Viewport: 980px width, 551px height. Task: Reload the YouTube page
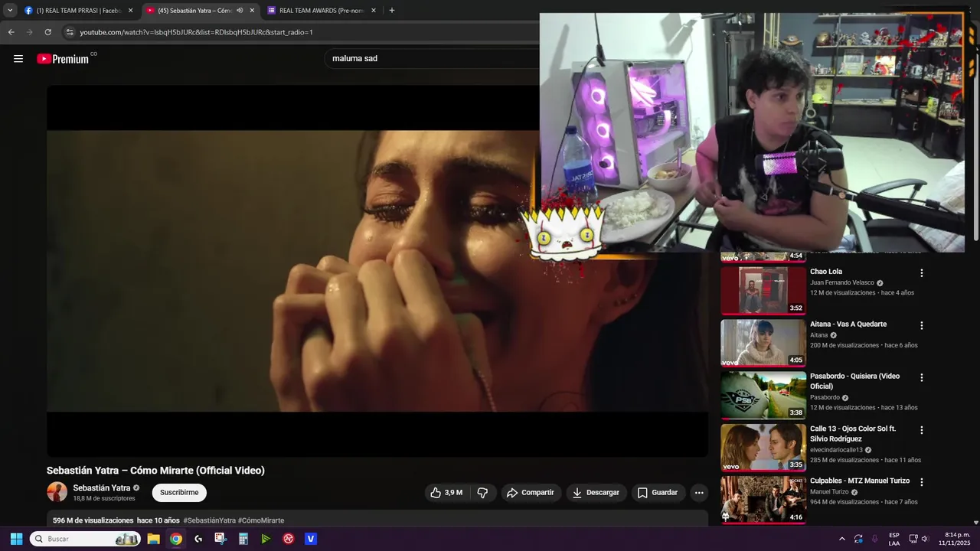click(47, 32)
